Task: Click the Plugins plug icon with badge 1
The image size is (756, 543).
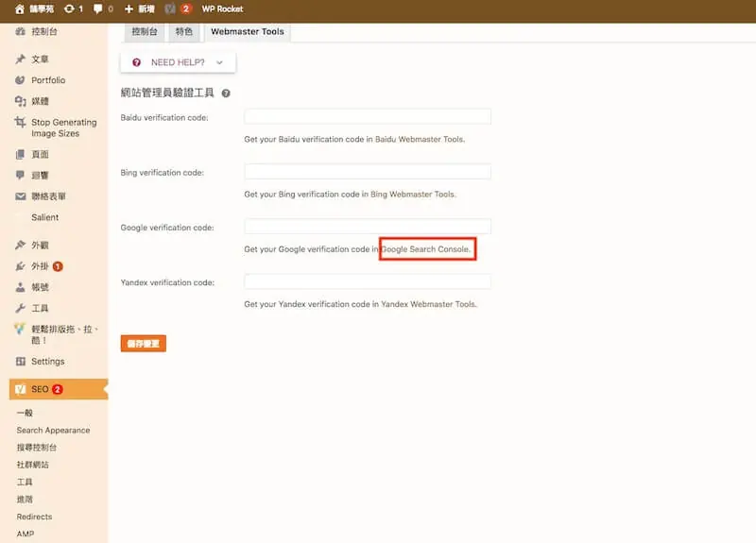Action: click(x=20, y=266)
